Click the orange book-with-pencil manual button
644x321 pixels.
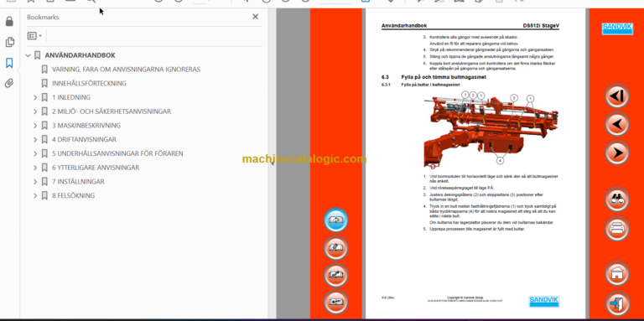(336, 248)
